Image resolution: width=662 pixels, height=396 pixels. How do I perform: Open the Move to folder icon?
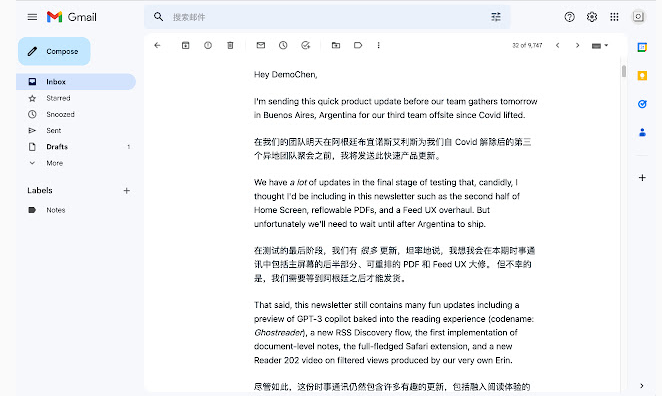(336, 45)
